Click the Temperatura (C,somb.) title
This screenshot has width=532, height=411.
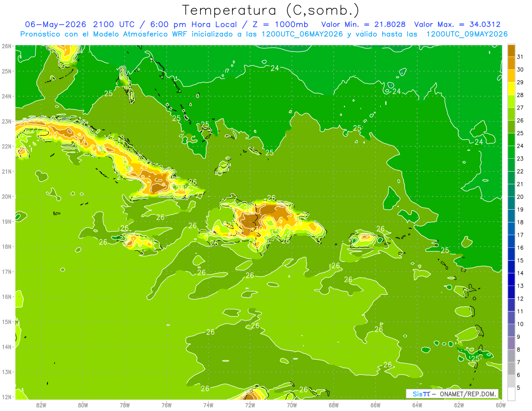click(x=271, y=10)
